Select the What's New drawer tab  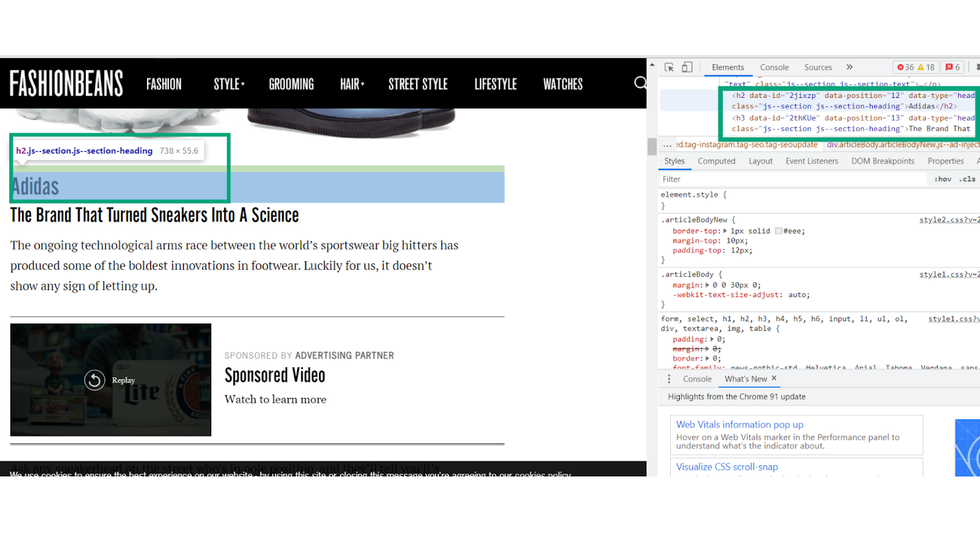pyautogui.click(x=745, y=379)
